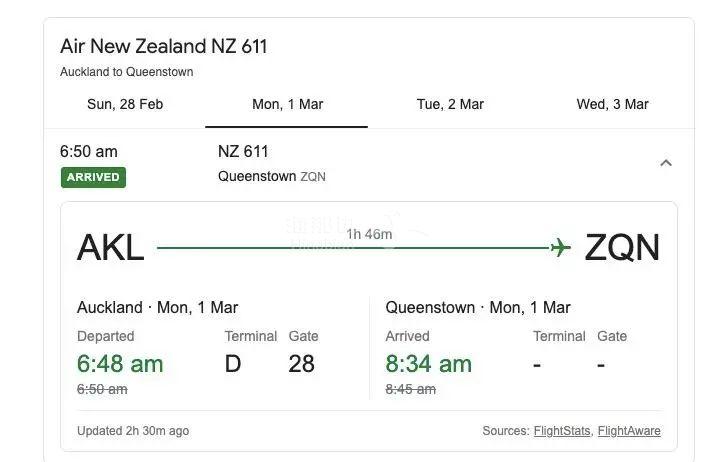Collapse the NZ 611 flight details chevron
719x462 pixels.
(666, 163)
